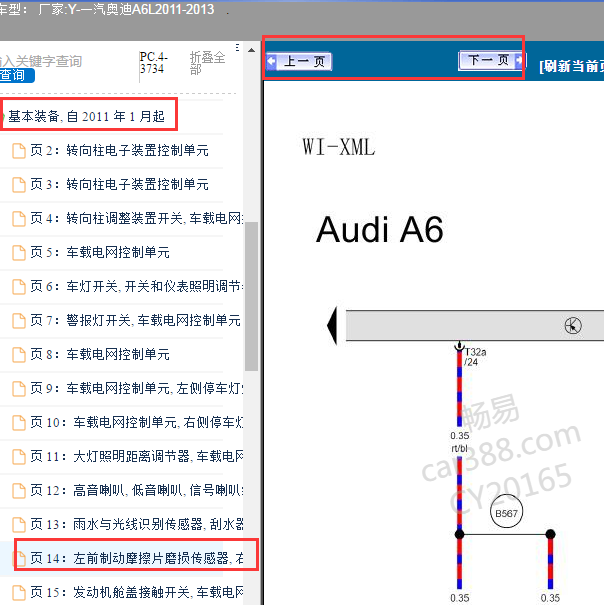Screen dimensions: 604x605
Task: Click the Audi A6 diagram title
Action: click(x=380, y=230)
